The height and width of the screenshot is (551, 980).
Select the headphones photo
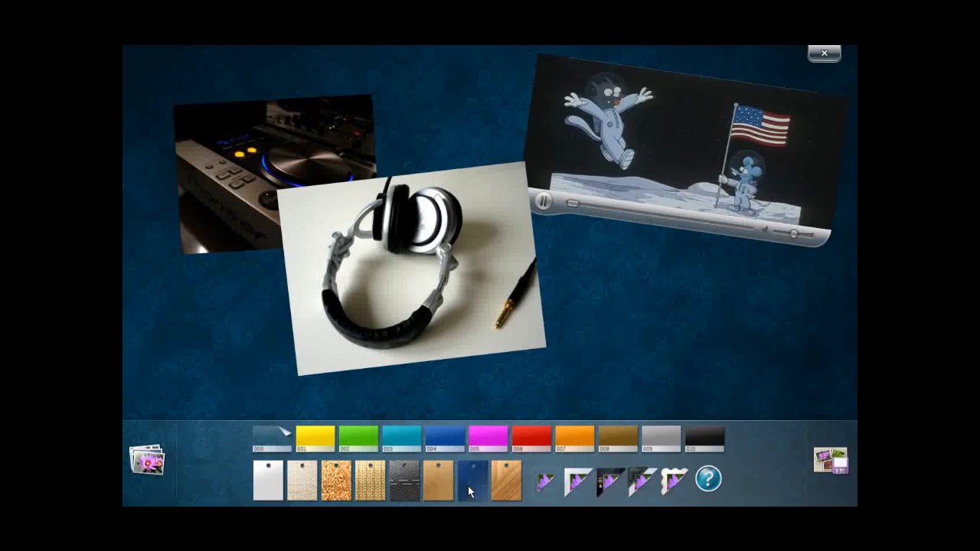click(x=412, y=268)
